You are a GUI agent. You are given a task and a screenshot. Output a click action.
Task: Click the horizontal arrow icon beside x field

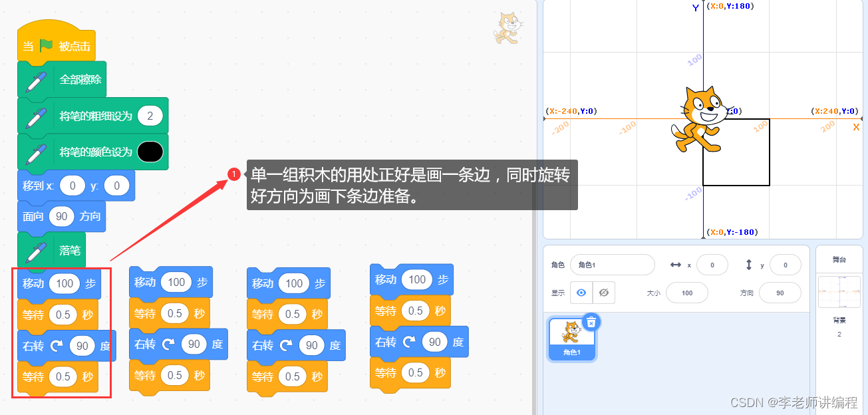tap(675, 265)
